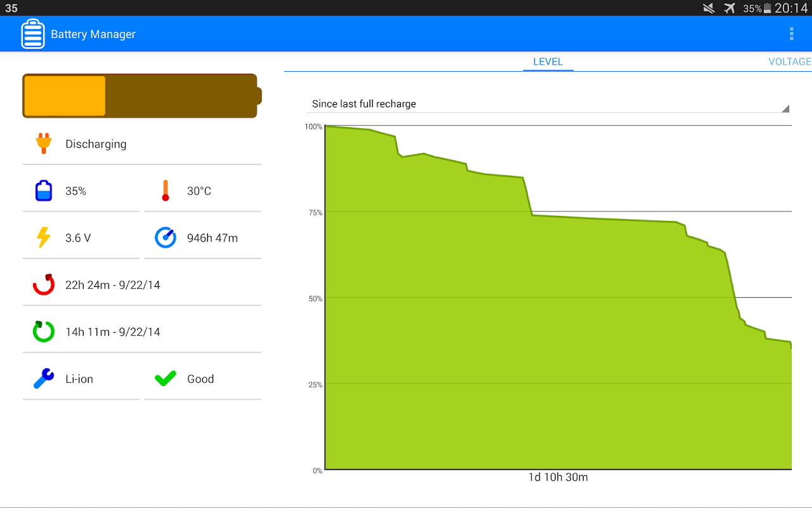Tap the '30°C' temperature value
Viewport: 812px width, 508px height.
[x=199, y=190]
